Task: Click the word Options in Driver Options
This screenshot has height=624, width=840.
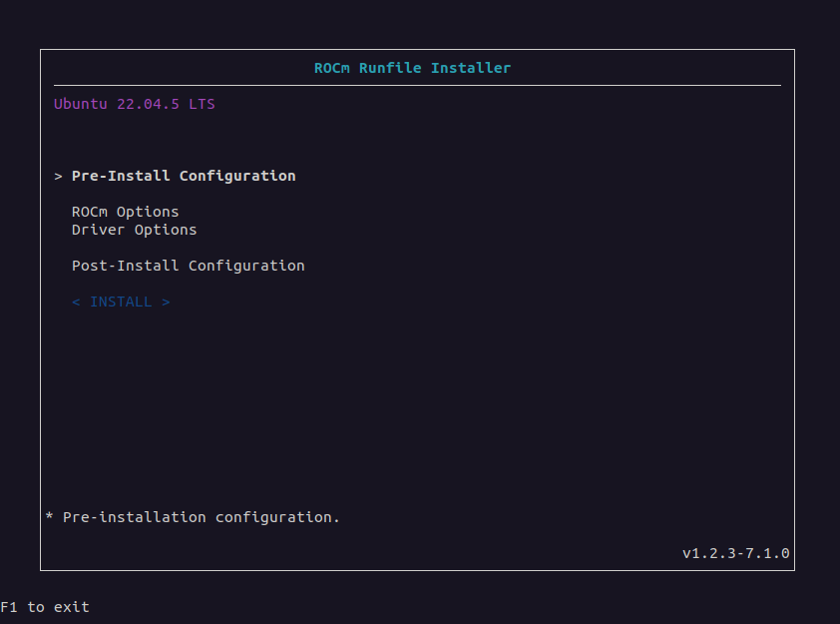Action: (166, 230)
